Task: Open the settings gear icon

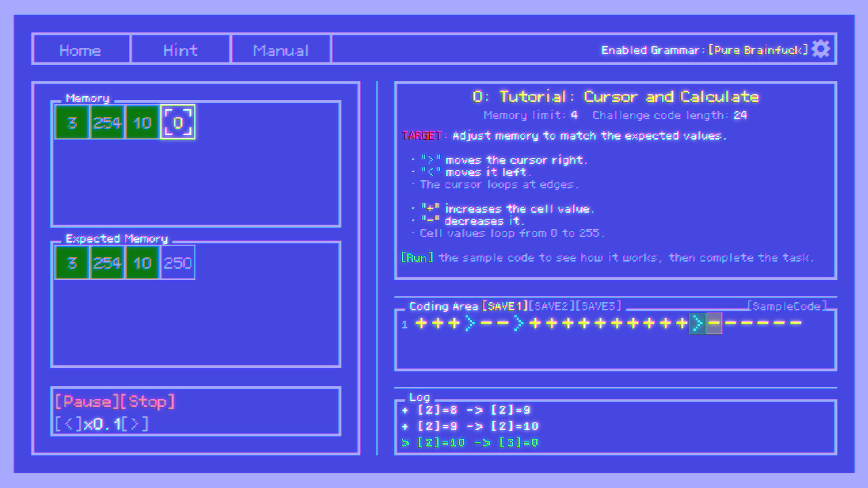Action: tap(820, 50)
